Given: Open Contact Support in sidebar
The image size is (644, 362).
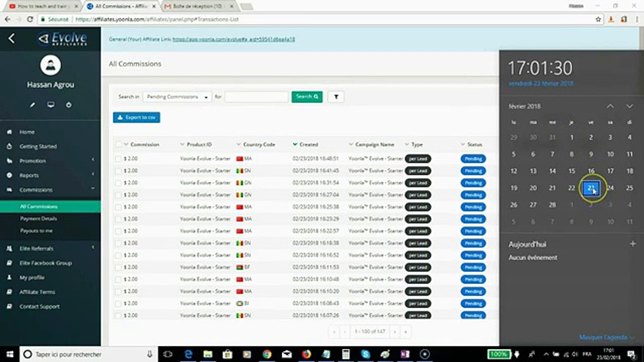Looking at the screenshot, I should point(39,306).
